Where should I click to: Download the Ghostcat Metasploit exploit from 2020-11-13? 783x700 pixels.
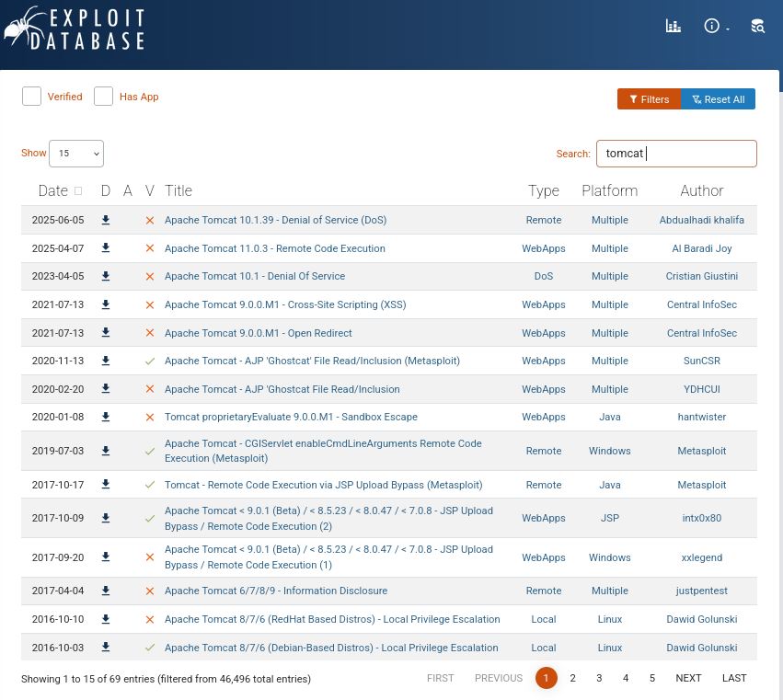(106, 361)
